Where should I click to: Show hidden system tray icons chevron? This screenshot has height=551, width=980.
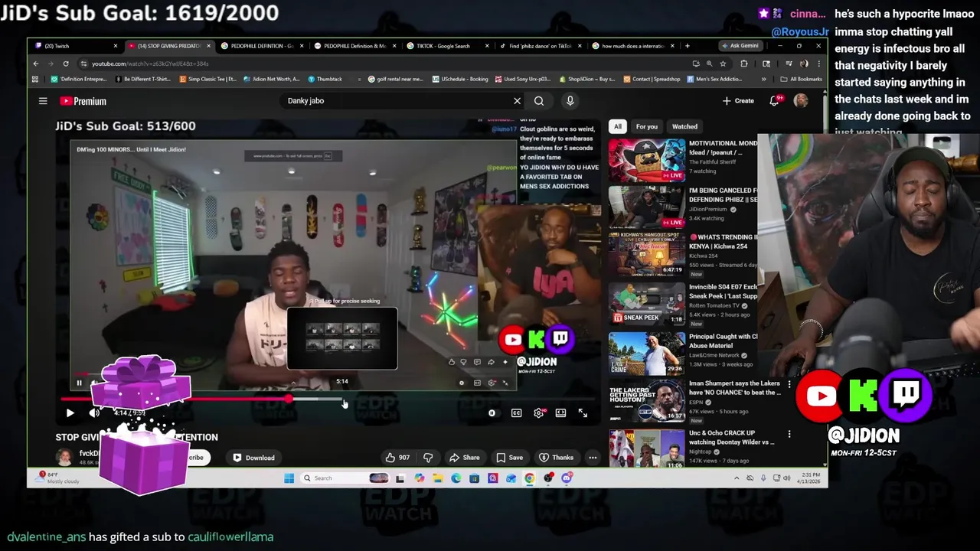(x=737, y=478)
